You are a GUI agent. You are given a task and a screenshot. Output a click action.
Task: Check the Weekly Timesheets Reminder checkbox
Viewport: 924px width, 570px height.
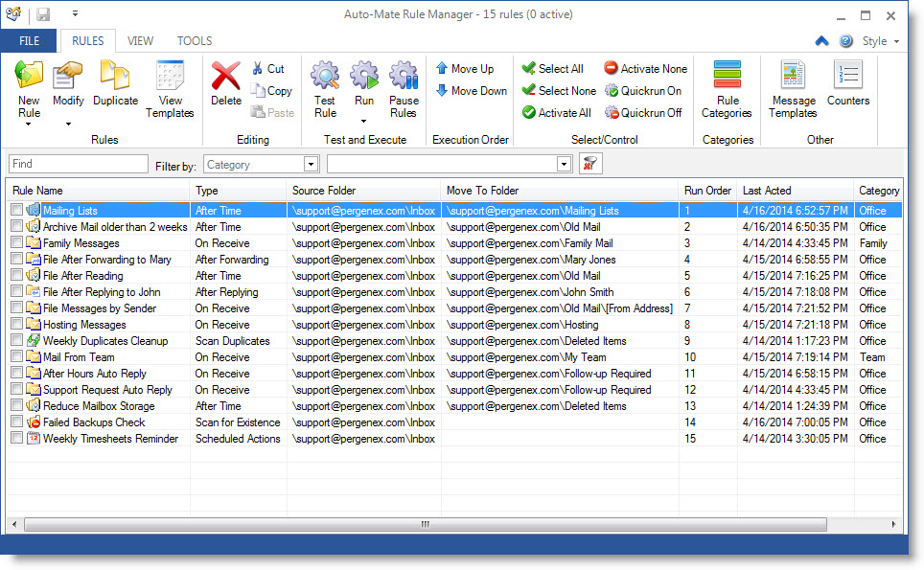[x=16, y=438]
